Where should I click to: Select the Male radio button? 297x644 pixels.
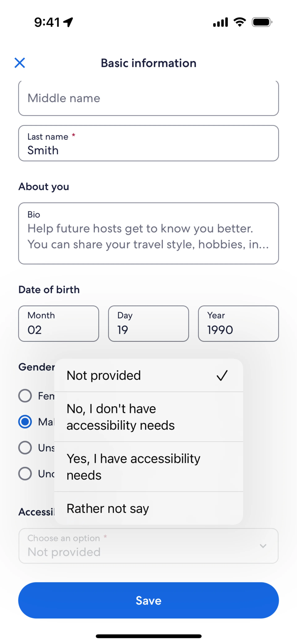click(25, 422)
